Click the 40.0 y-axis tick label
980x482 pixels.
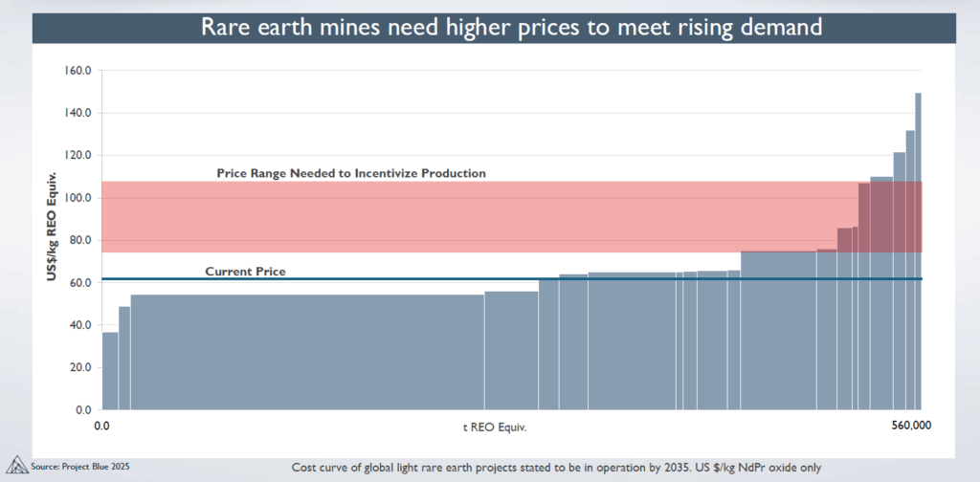tap(79, 325)
